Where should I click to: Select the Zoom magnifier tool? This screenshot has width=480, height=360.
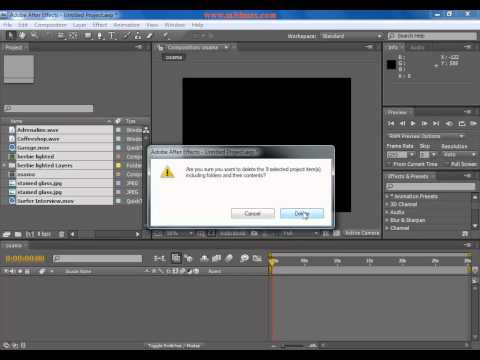[34, 36]
